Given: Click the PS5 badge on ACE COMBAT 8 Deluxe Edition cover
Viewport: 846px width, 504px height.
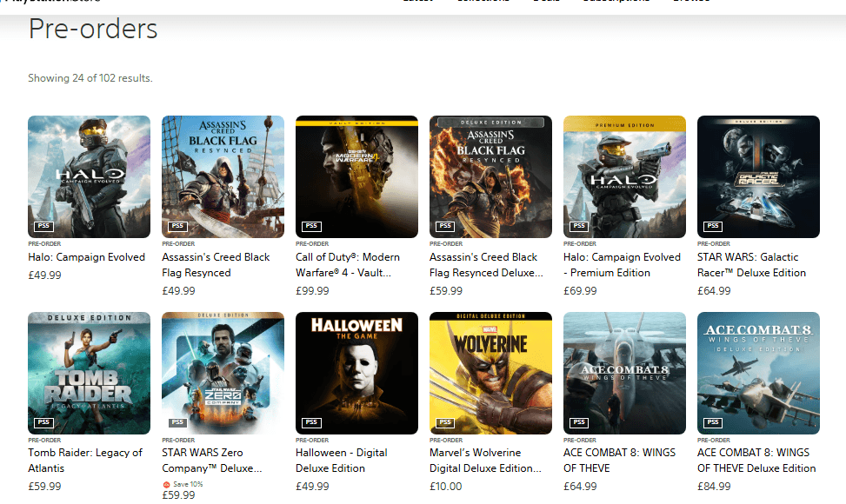Looking at the screenshot, I should point(713,422).
